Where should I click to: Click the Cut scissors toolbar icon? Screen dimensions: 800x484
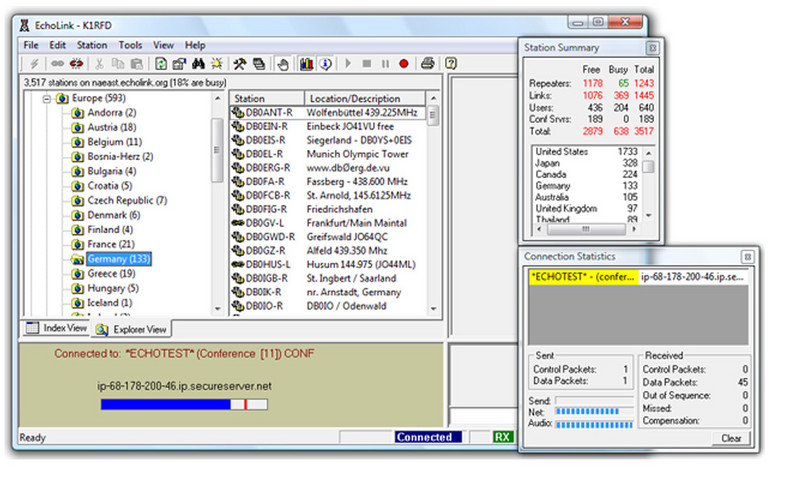pos(99,64)
